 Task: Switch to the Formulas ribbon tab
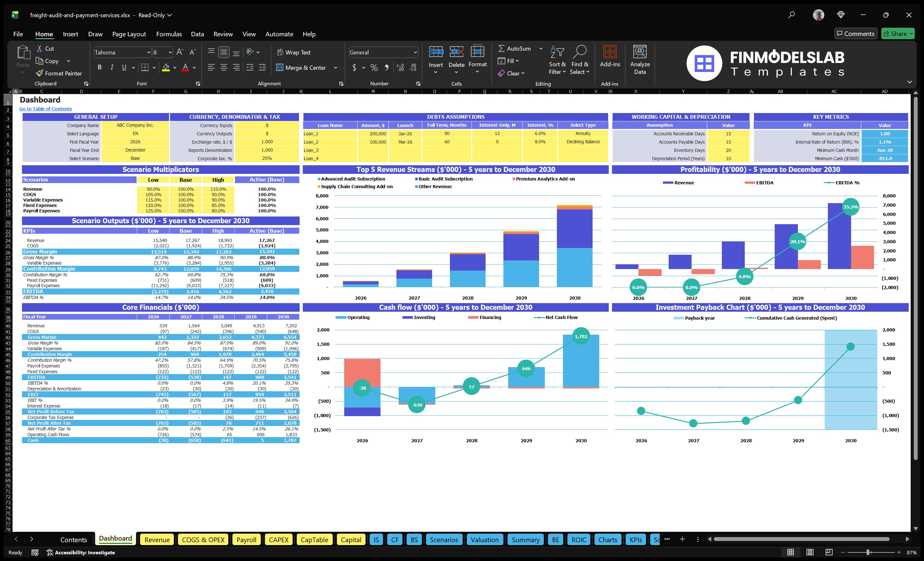pyautogui.click(x=169, y=34)
